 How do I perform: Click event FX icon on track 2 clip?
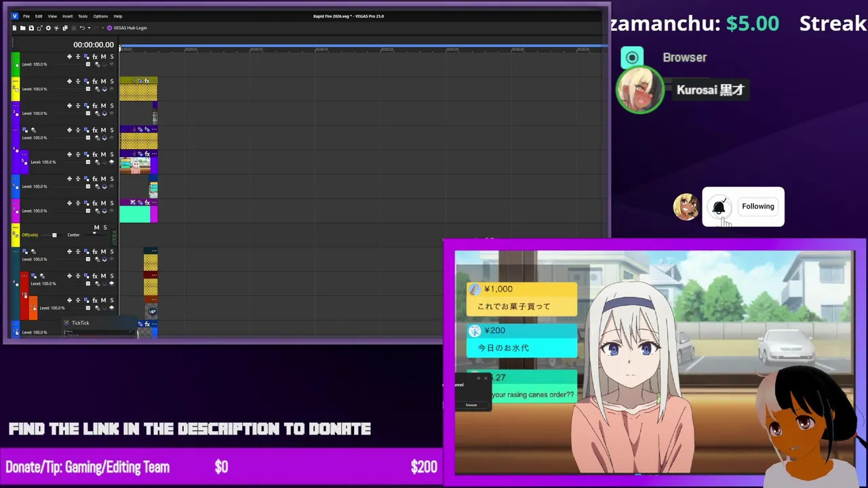coord(146,81)
